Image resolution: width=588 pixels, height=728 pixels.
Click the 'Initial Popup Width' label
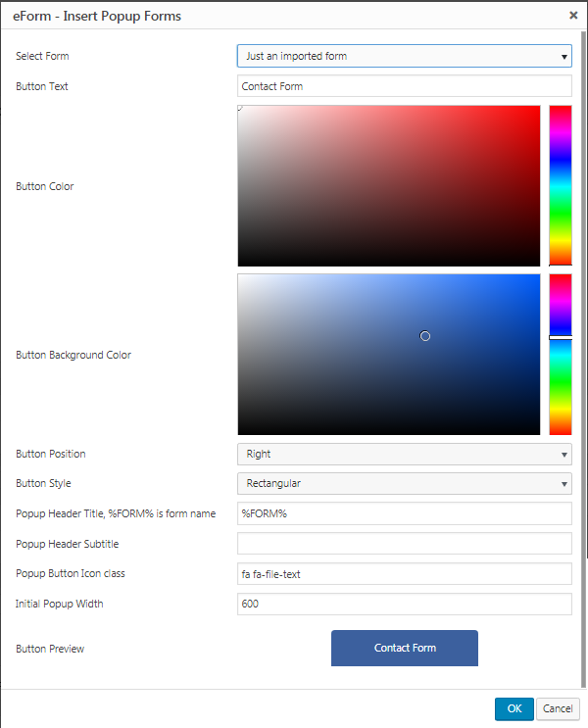coord(60,604)
